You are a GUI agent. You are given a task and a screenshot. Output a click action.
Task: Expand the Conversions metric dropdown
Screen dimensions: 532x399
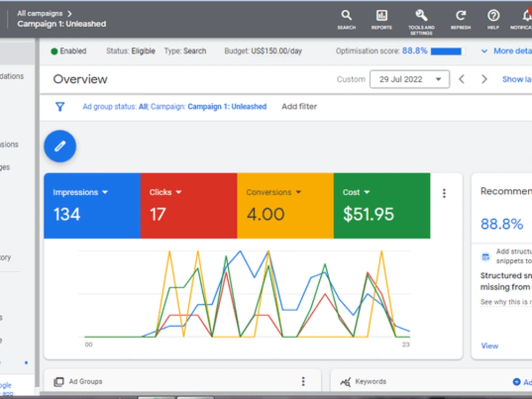(x=298, y=193)
